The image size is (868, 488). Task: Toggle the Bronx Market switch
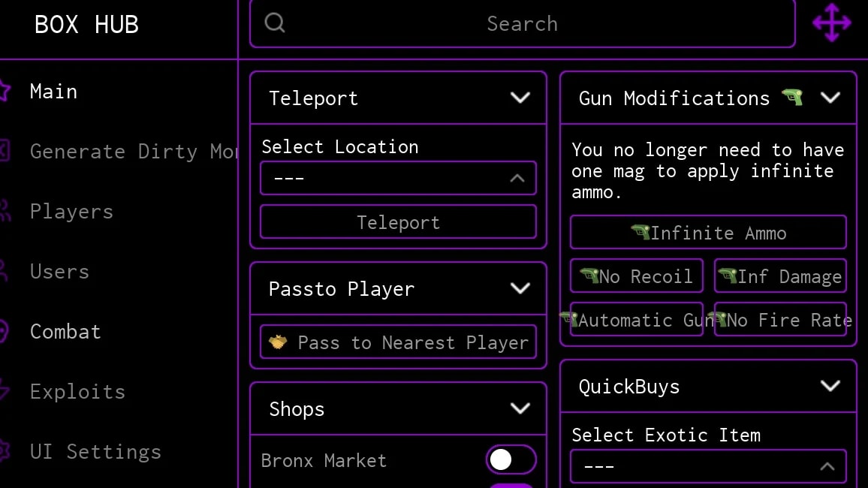pos(511,459)
